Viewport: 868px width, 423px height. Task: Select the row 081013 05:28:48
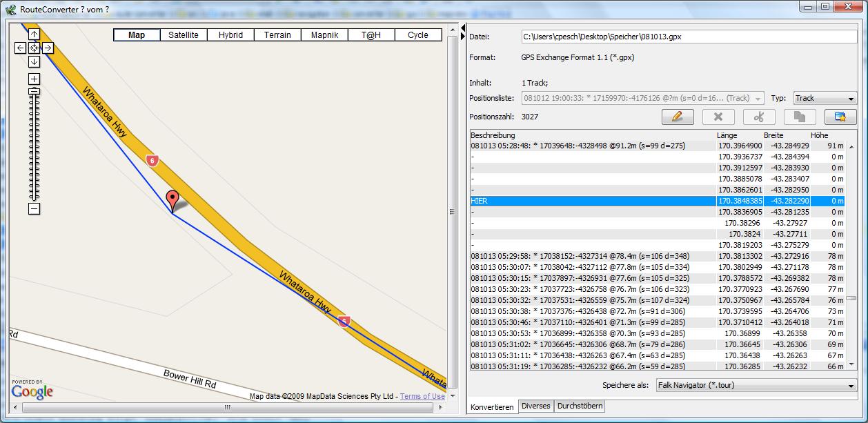(658, 146)
